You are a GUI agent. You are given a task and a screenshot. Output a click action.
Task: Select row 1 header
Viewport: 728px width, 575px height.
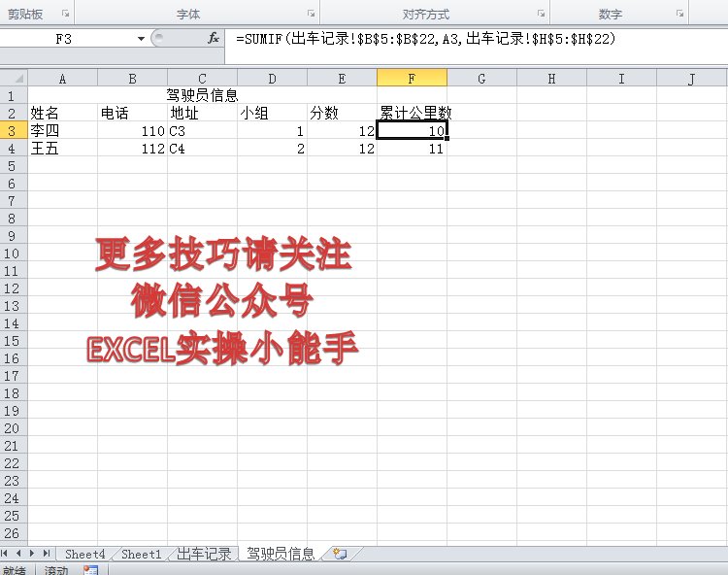12,96
